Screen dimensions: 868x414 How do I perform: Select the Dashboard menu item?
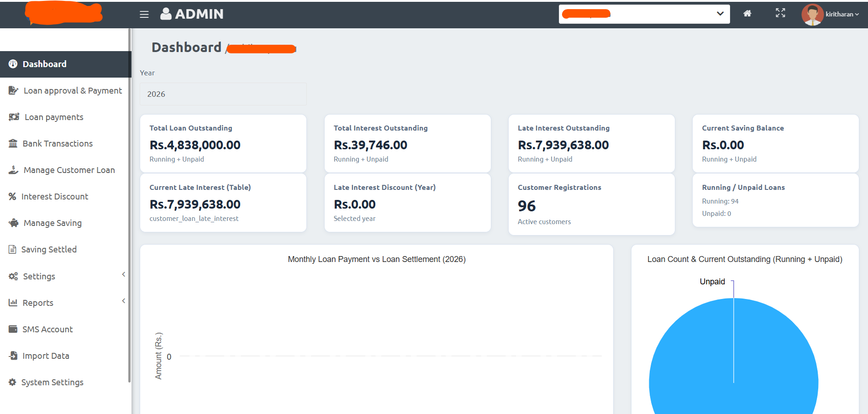(44, 64)
